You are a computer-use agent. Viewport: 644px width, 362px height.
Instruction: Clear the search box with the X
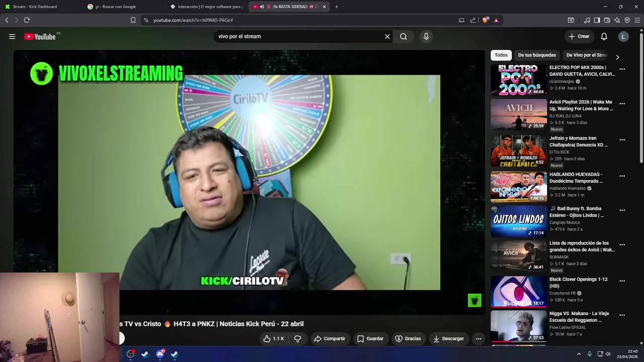pyautogui.click(x=387, y=36)
